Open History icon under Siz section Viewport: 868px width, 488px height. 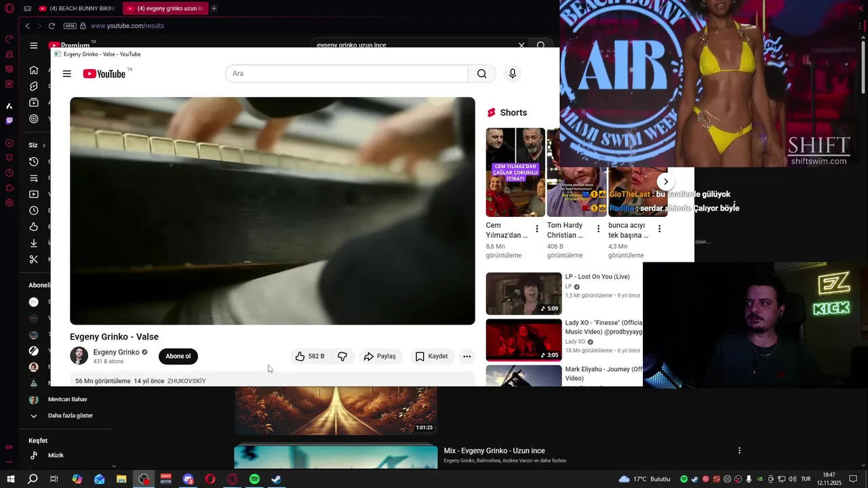pyautogui.click(x=34, y=161)
